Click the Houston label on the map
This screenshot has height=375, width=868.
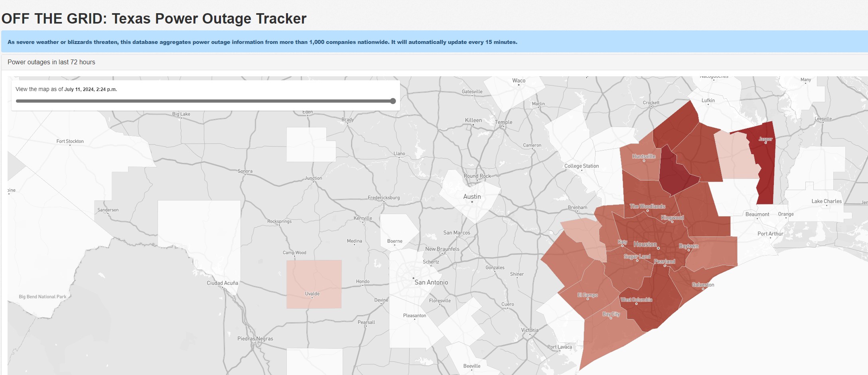[x=645, y=244]
